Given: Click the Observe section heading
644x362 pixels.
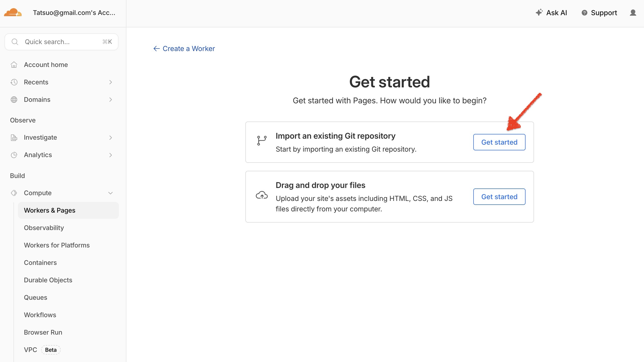Looking at the screenshot, I should 23,120.
